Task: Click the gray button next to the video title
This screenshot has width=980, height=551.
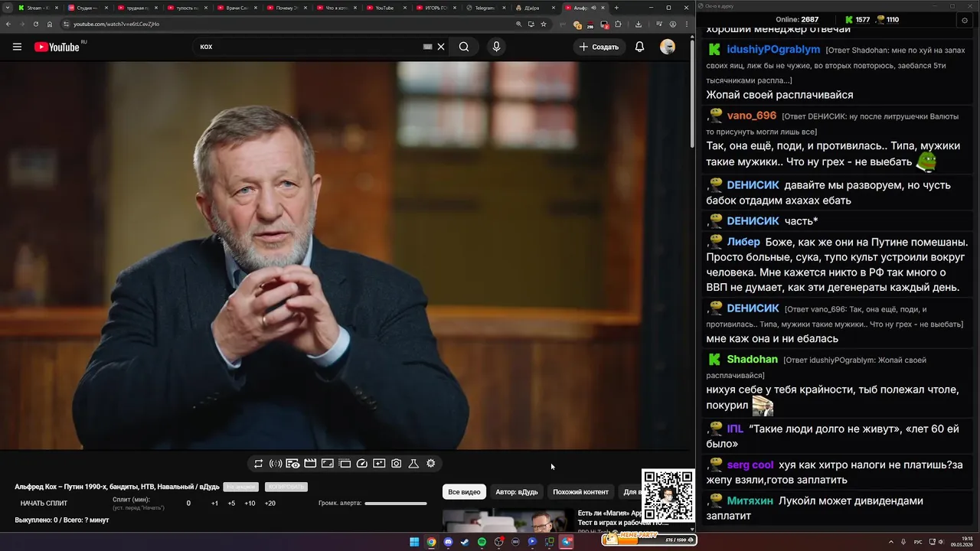Action: (240, 487)
